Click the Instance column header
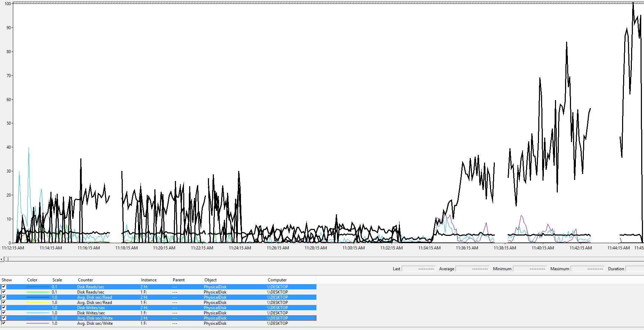Image resolution: width=644 pixels, height=330 pixels. 149,280
